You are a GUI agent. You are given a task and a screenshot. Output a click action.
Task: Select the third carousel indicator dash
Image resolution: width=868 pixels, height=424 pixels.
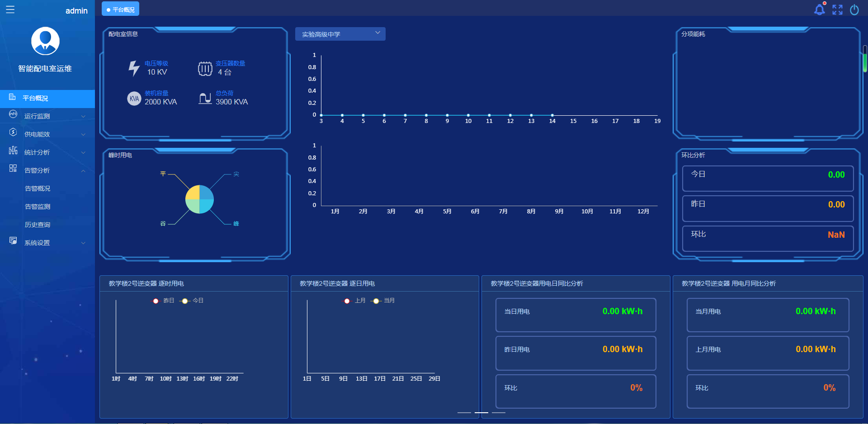point(498,412)
